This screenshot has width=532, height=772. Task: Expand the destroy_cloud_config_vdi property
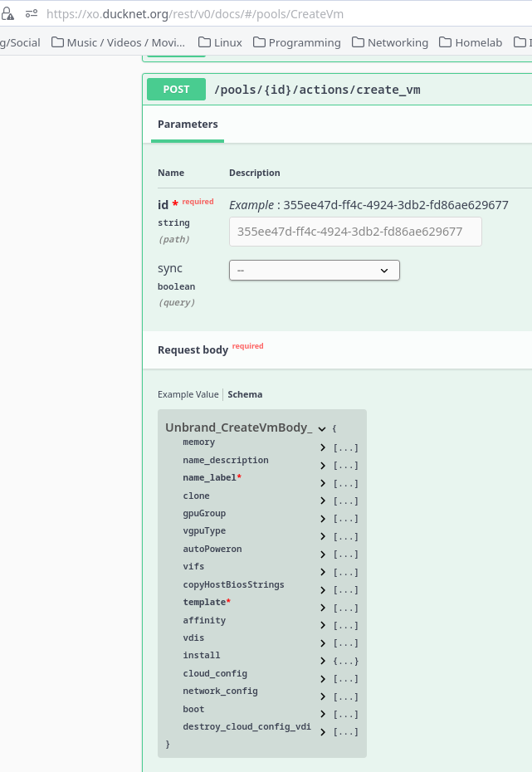(323, 732)
